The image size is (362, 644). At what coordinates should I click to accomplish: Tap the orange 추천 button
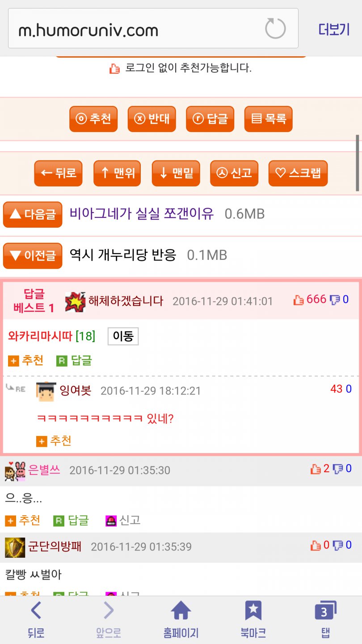click(x=93, y=119)
